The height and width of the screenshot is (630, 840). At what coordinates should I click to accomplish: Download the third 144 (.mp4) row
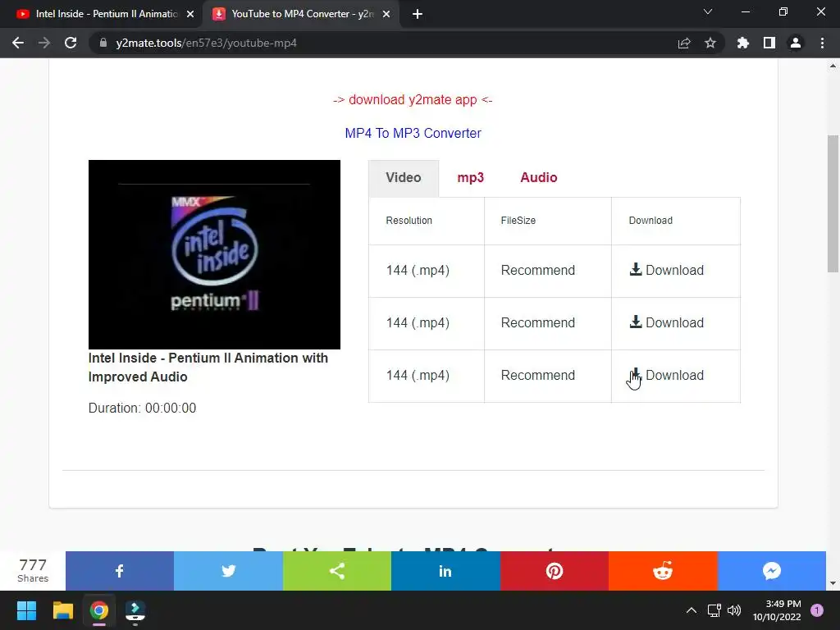tap(666, 375)
